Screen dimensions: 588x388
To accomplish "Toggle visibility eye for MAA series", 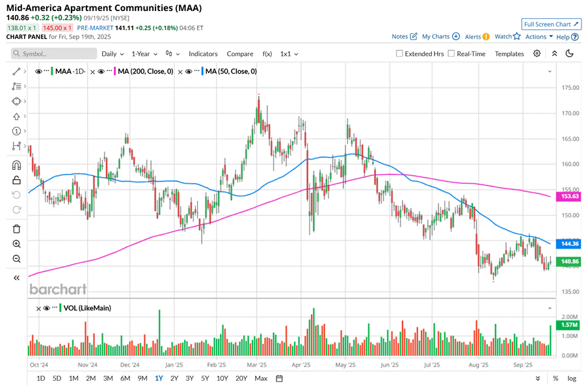I will pyautogui.click(x=38, y=72).
